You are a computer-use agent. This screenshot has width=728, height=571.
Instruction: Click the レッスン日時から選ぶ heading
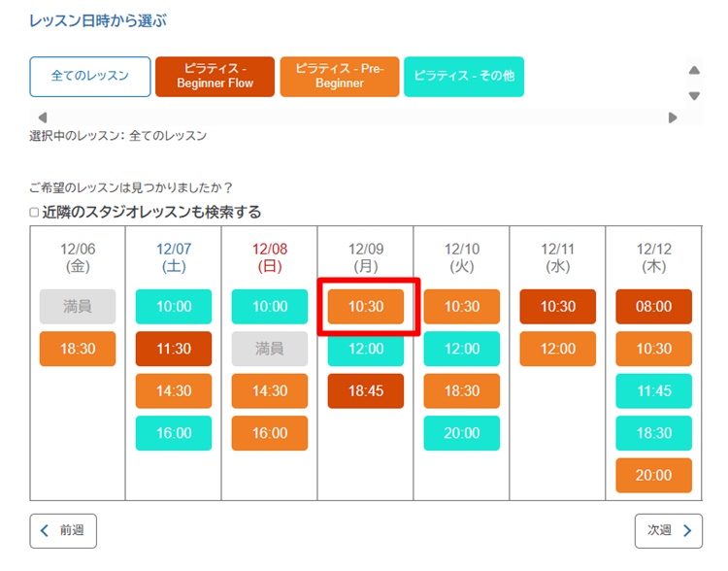[98, 21]
